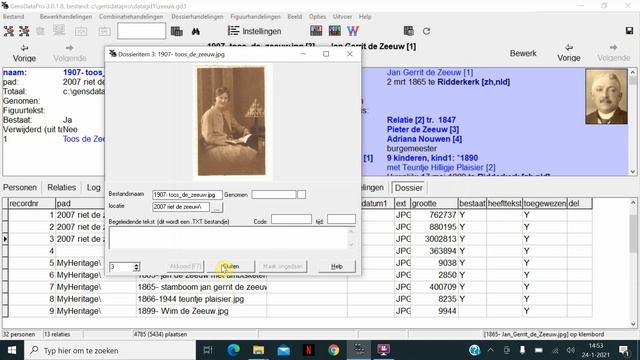Click the Bewerk button
The height and width of the screenshot is (360, 640).
(523, 53)
